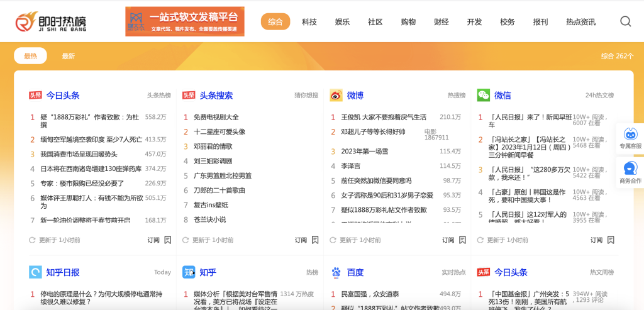Click bookmark icon in 今日头条 card
Viewport: 644px width, 310px height.
coord(167,240)
